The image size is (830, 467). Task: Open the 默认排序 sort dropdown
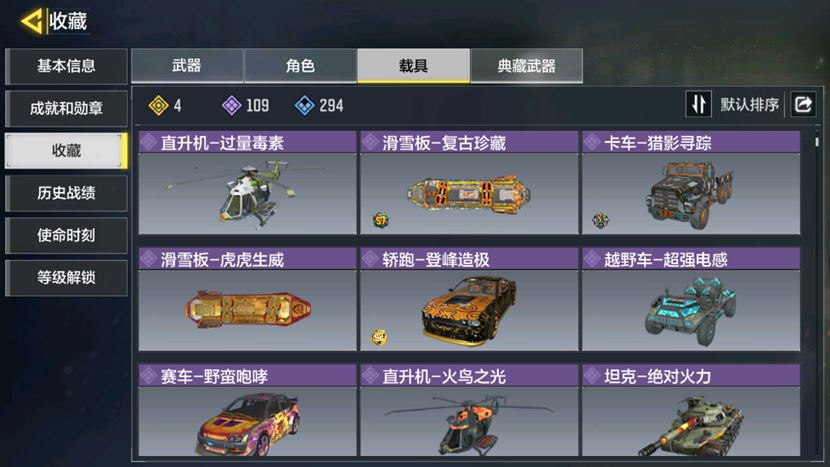point(749,104)
